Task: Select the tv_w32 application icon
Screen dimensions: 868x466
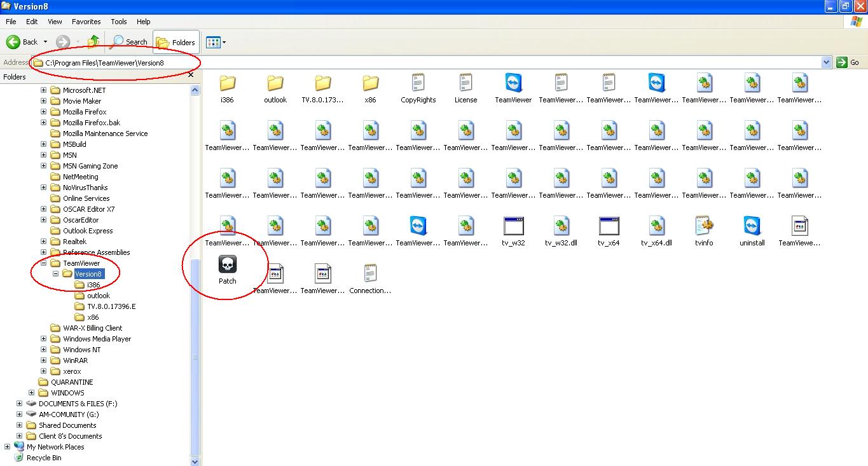Action: pos(513,226)
